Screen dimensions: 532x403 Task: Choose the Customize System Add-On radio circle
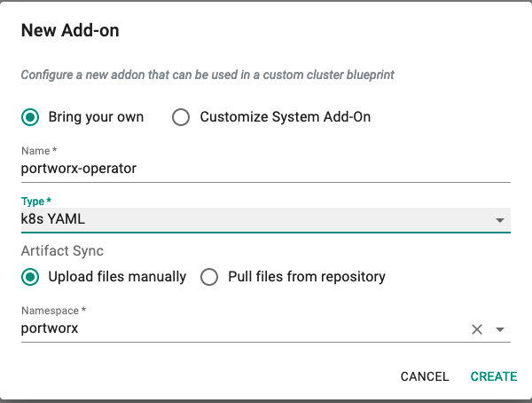pos(181,117)
